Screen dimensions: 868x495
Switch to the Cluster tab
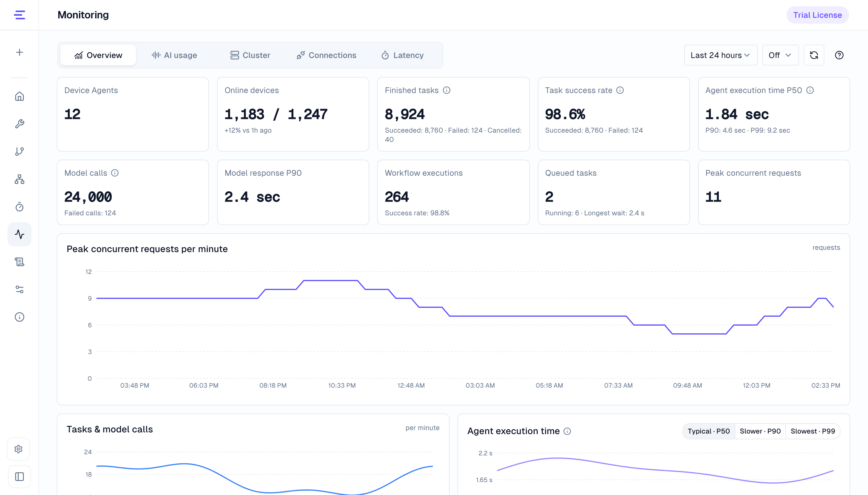250,55
